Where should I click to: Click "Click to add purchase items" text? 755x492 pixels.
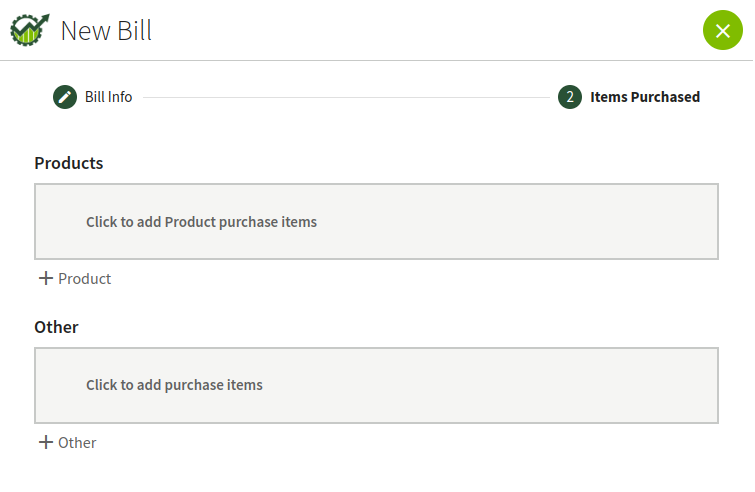coord(174,385)
